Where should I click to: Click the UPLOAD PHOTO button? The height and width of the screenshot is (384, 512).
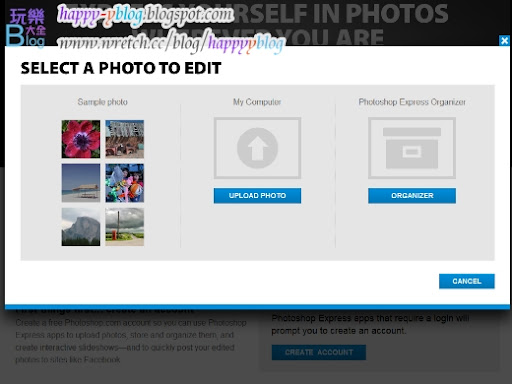pos(257,196)
